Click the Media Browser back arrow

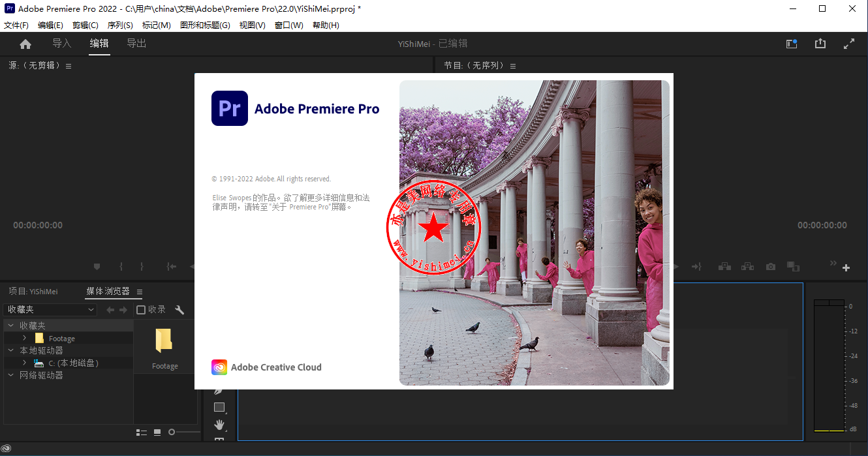pos(110,310)
